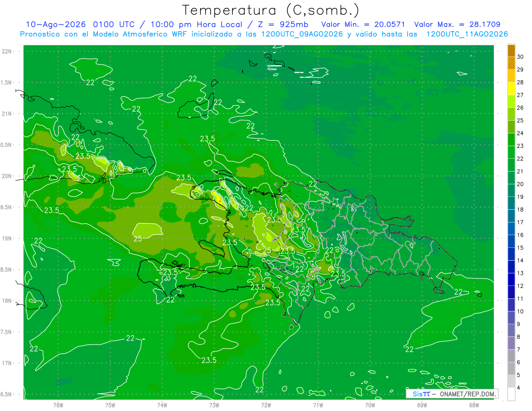Click the "12" value on the color scale
The image size is (532, 411).
coord(520,286)
